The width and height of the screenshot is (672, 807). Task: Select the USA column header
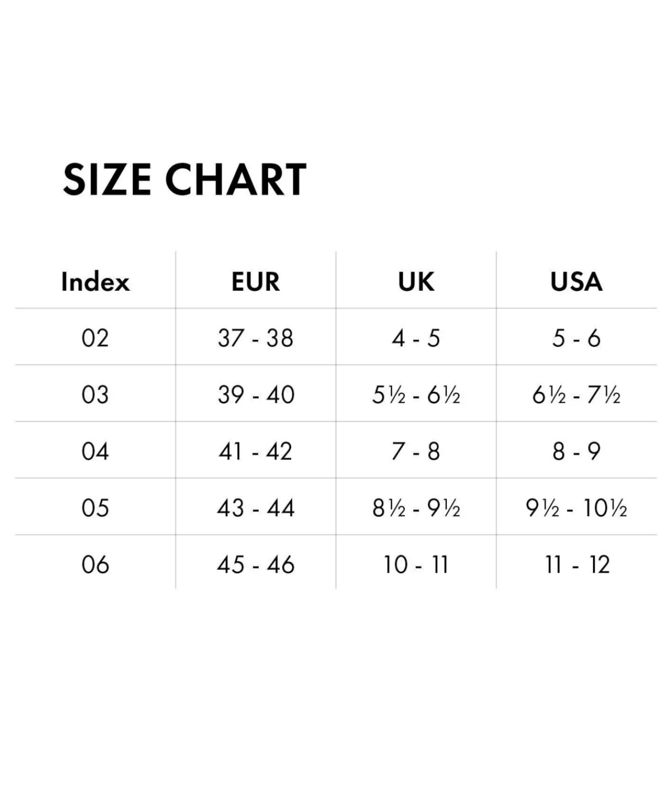[x=576, y=281]
